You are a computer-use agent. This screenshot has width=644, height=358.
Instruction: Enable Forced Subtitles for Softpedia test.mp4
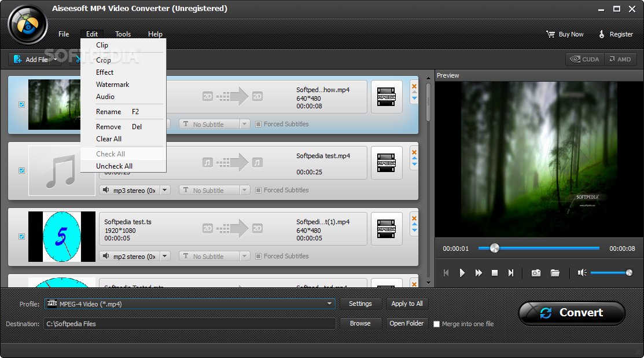point(258,191)
